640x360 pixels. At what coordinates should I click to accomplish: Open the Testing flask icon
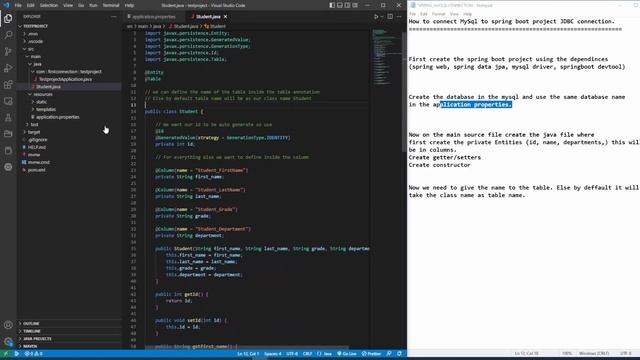[x=8, y=118]
